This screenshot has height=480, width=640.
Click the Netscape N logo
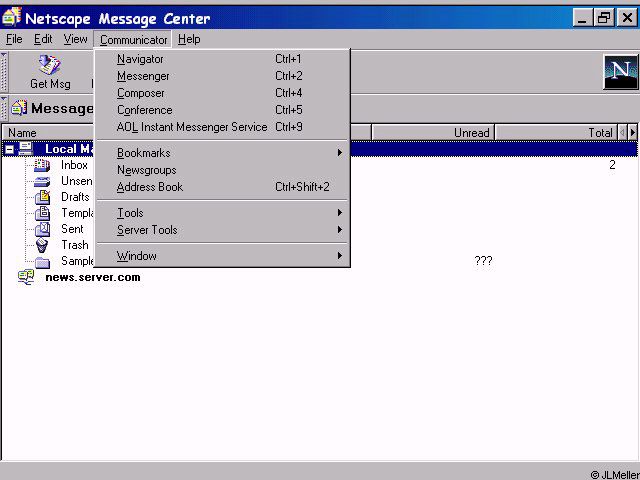(x=620, y=72)
